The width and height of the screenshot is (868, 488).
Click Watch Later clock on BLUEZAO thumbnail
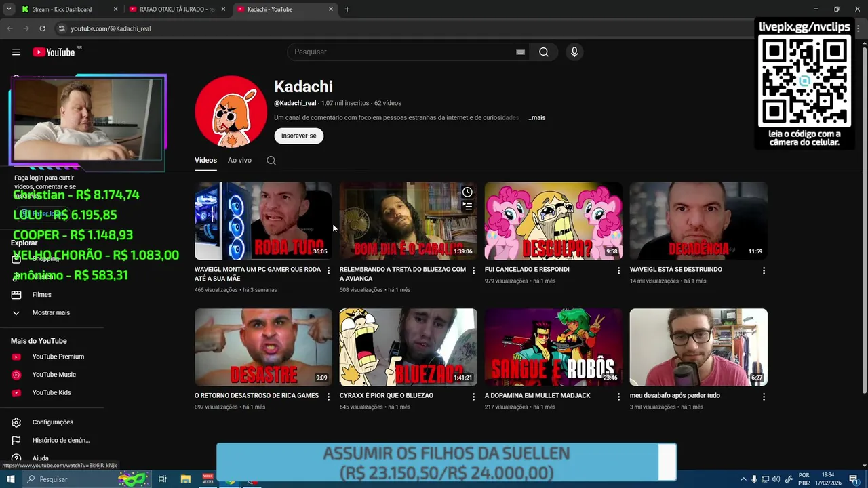(x=467, y=192)
